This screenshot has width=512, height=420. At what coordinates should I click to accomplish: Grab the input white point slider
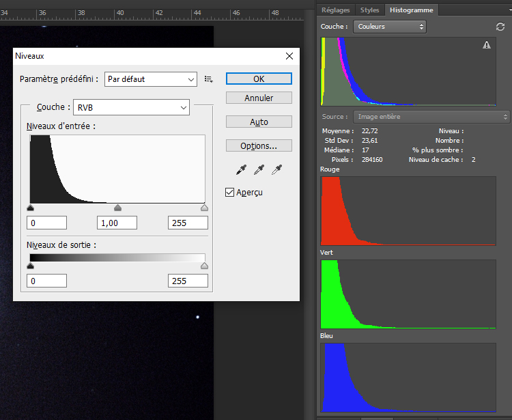(x=204, y=208)
